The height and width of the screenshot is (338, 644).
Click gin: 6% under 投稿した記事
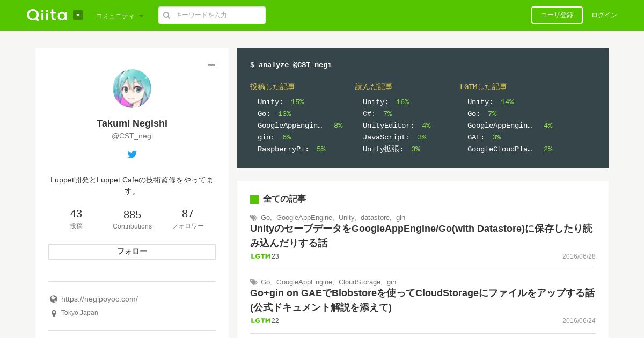[274, 137]
